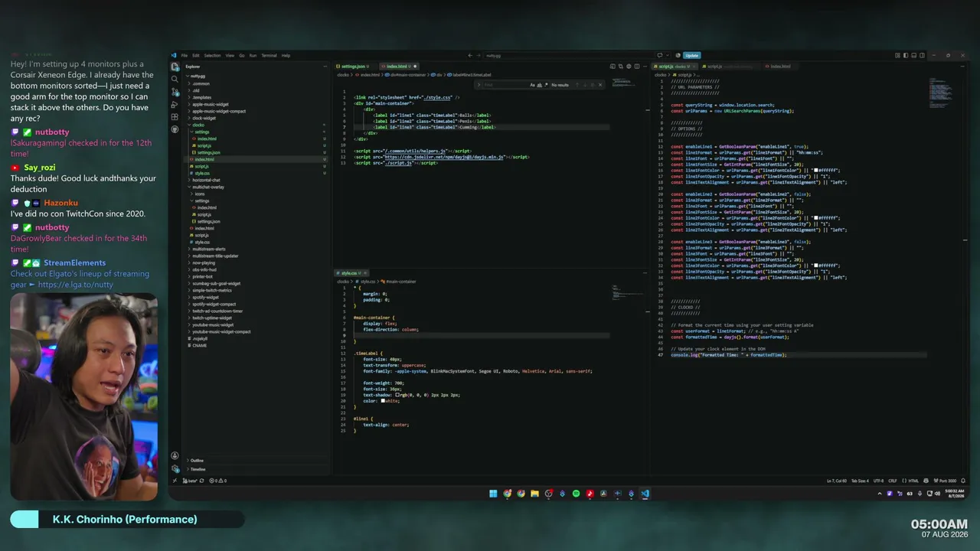
Task: Click the VS Code taskbar icon
Action: point(645,494)
